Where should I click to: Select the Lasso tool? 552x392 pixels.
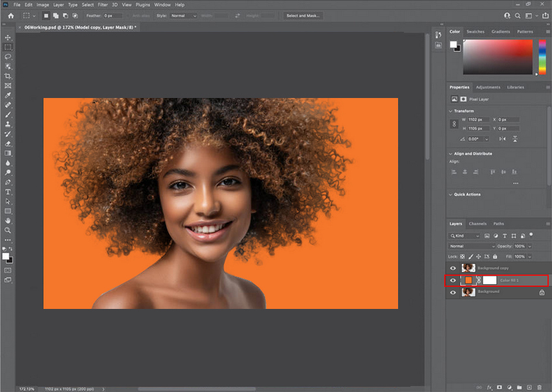(x=8, y=56)
